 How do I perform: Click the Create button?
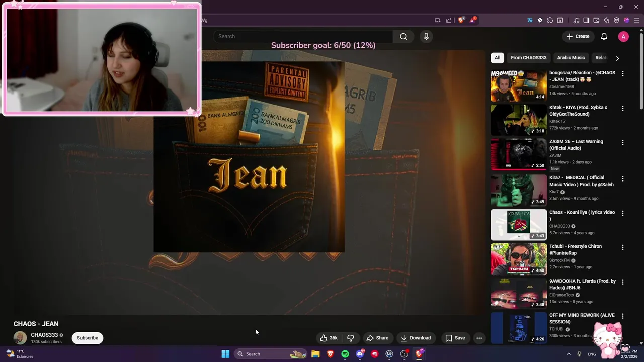coord(578,36)
